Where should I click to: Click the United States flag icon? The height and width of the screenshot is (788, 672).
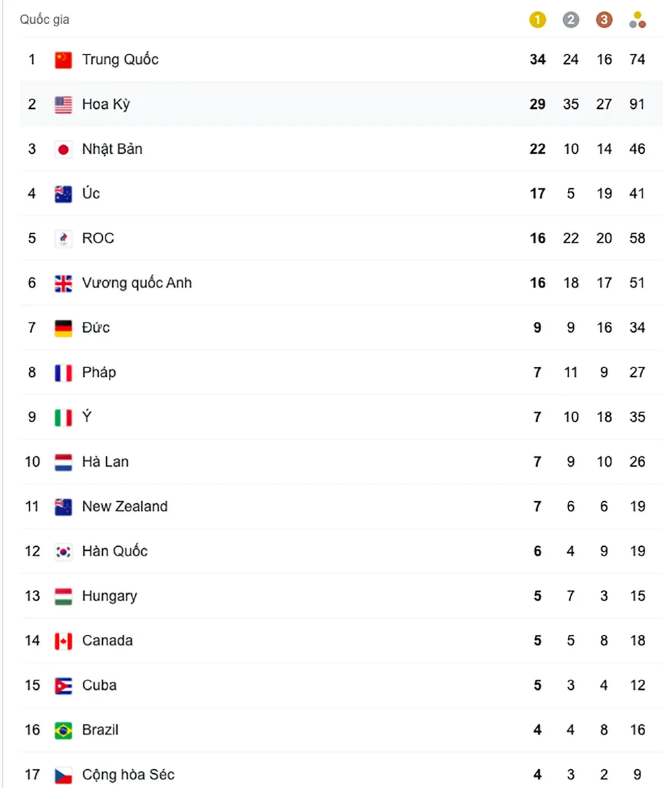63,104
